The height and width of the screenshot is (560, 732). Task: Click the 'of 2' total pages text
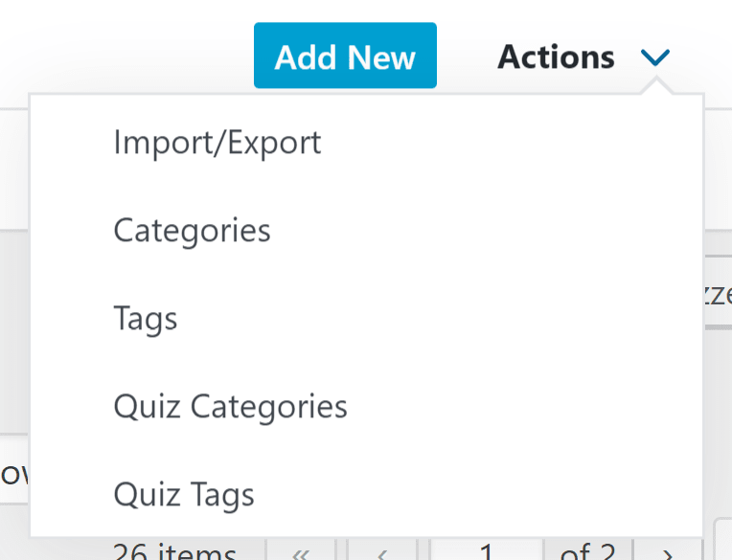(x=587, y=551)
